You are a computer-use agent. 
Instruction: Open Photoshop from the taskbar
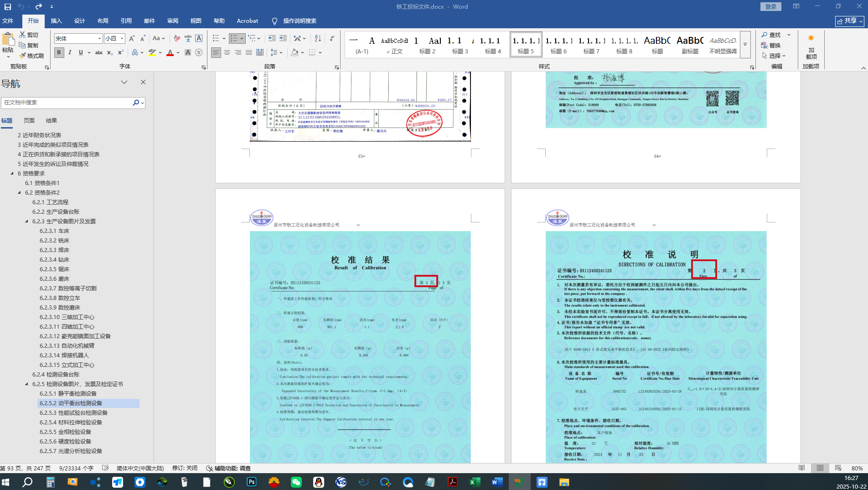pos(252,482)
